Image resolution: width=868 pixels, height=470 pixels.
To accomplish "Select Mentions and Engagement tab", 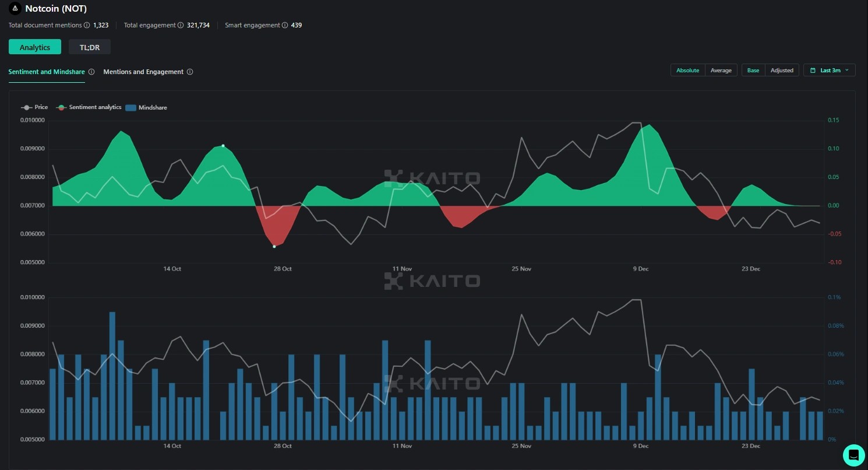I will pos(143,72).
